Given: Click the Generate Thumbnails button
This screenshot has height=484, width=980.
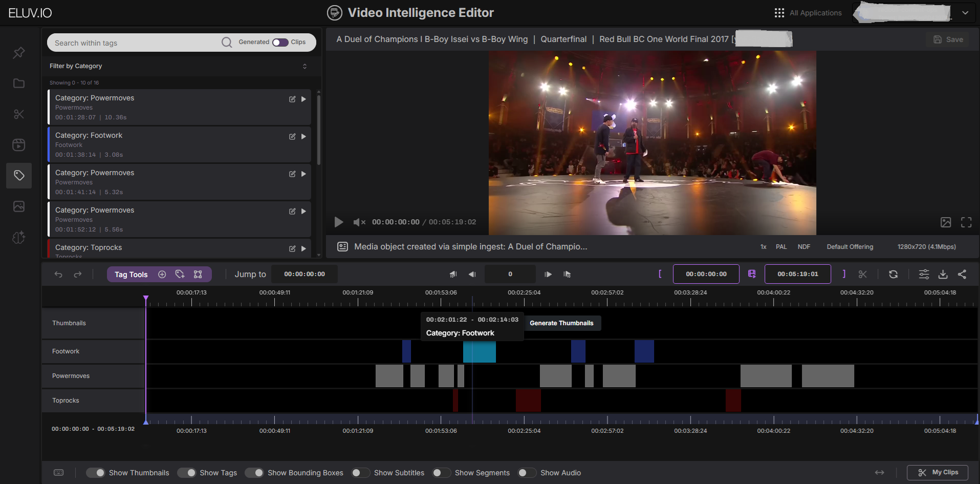Looking at the screenshot, I should (x=561, y=323).
